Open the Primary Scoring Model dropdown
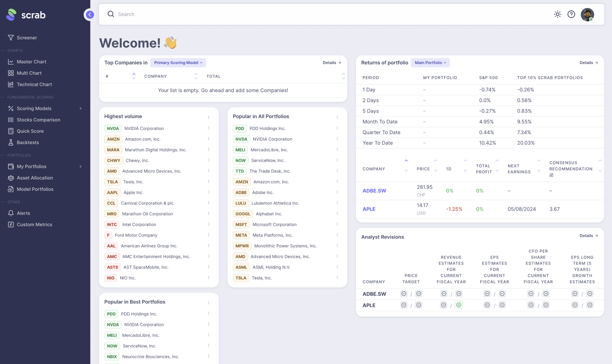Viewport: 612px width, 364px height. pyautogui.click(x=178, y=63)
